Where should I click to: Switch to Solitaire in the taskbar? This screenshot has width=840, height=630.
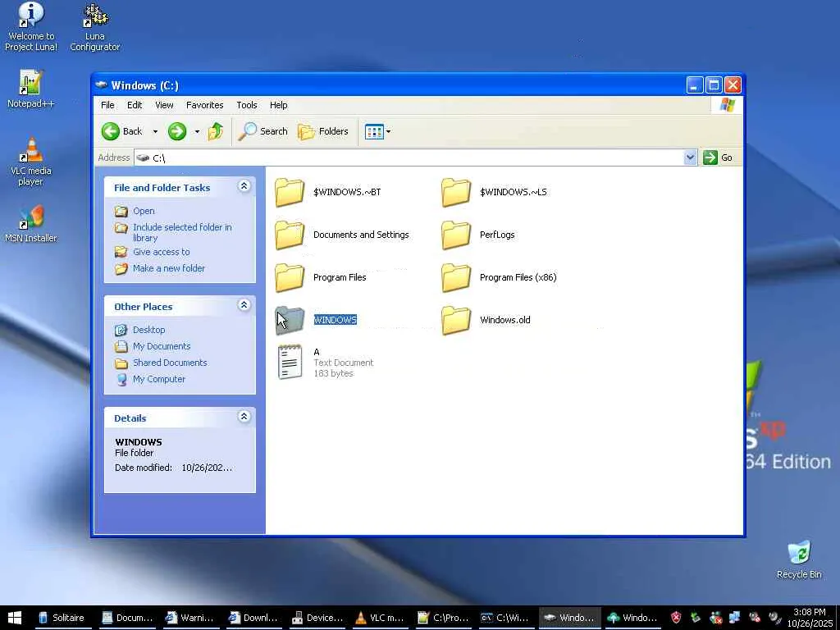pyautogui.click(x=62, y=618)
